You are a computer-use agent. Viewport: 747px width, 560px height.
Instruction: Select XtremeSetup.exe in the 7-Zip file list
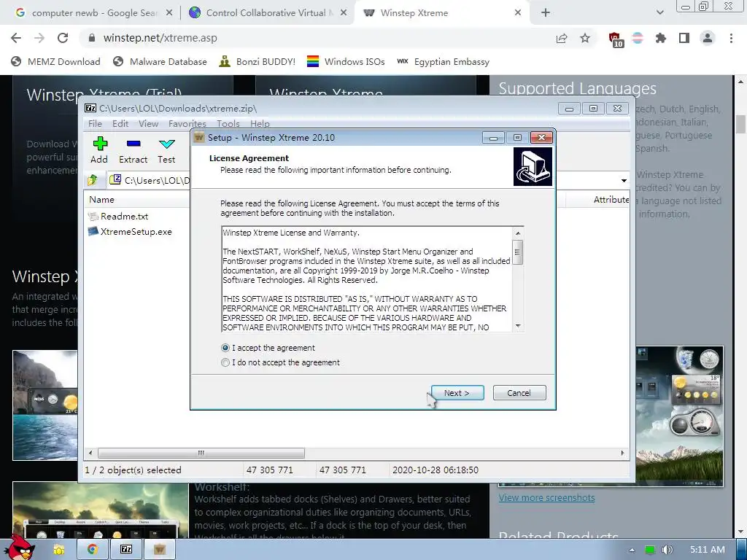pyautogui.click(x=130, y=231)
